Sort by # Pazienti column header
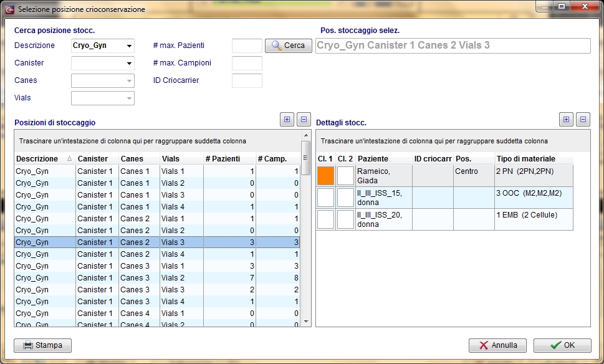 point(229,159)
